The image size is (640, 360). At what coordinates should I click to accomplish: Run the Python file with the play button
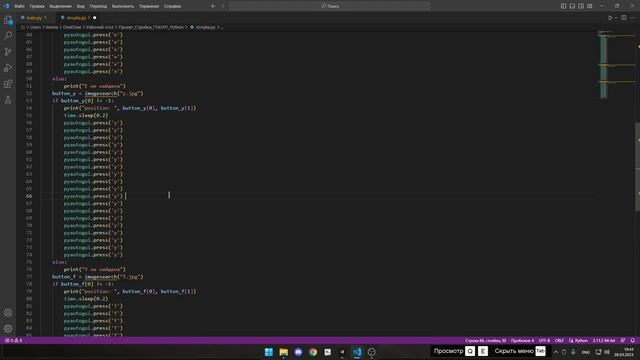coord(610,18)
